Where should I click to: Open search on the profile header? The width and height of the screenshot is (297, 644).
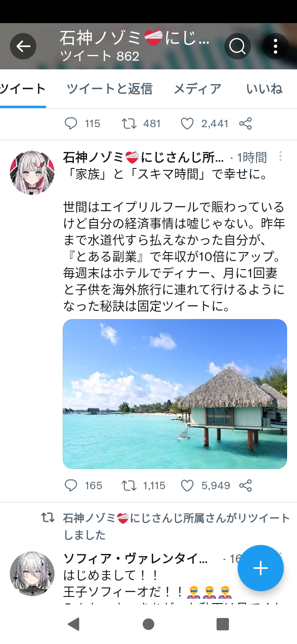tap(238, 46)
